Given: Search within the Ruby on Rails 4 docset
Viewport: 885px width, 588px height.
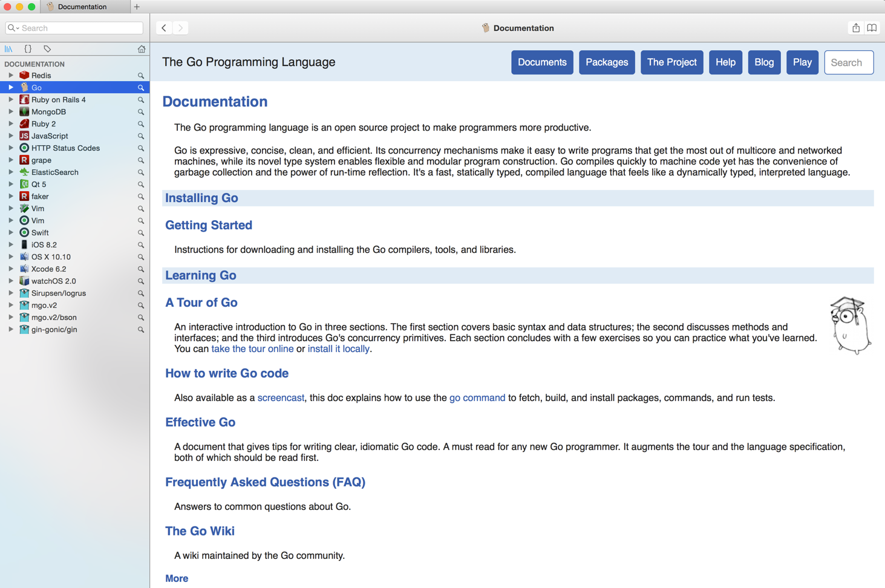Looking at the screenshot, I should [x=141, y=100].
